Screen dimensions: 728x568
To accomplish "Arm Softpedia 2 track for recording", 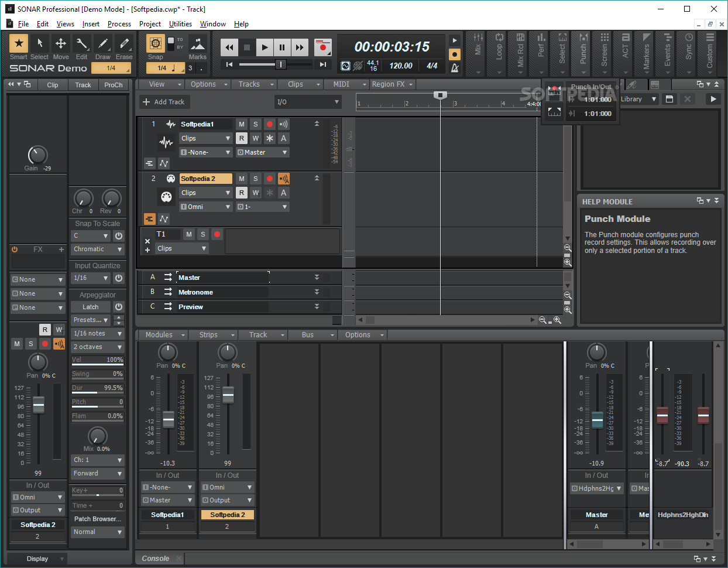I will (270, 179).
